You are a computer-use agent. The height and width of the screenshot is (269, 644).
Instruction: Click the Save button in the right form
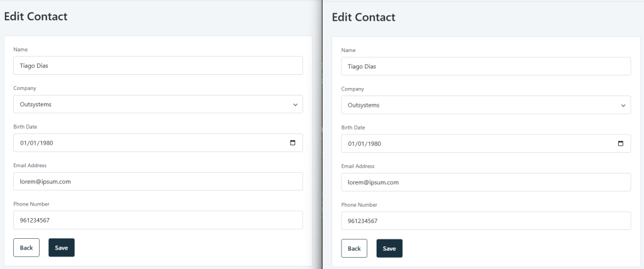[389, 248]
